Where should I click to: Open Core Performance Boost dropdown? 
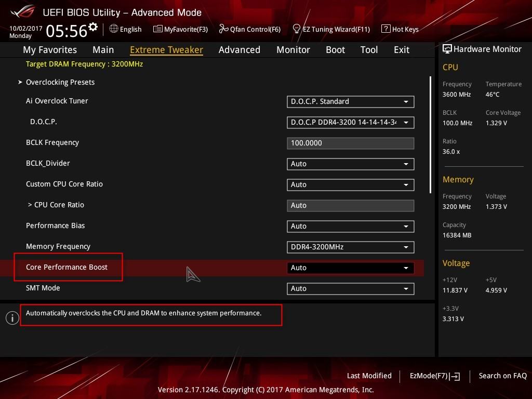pyautogui.click(x=351, y=268)
